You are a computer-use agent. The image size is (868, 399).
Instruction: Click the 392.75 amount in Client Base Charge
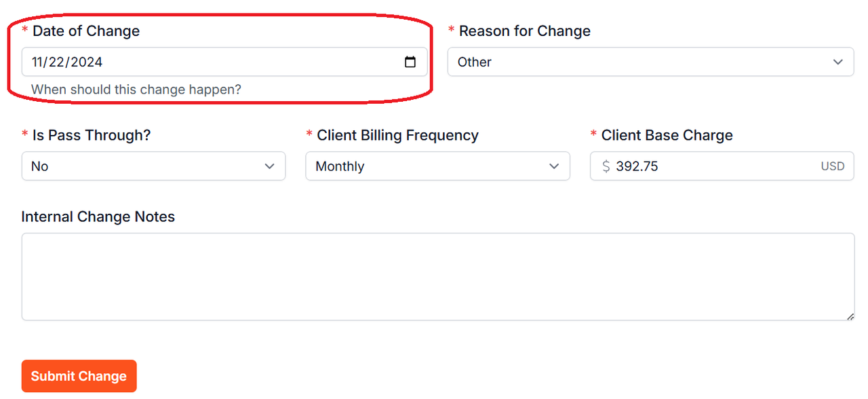[637, 166]
